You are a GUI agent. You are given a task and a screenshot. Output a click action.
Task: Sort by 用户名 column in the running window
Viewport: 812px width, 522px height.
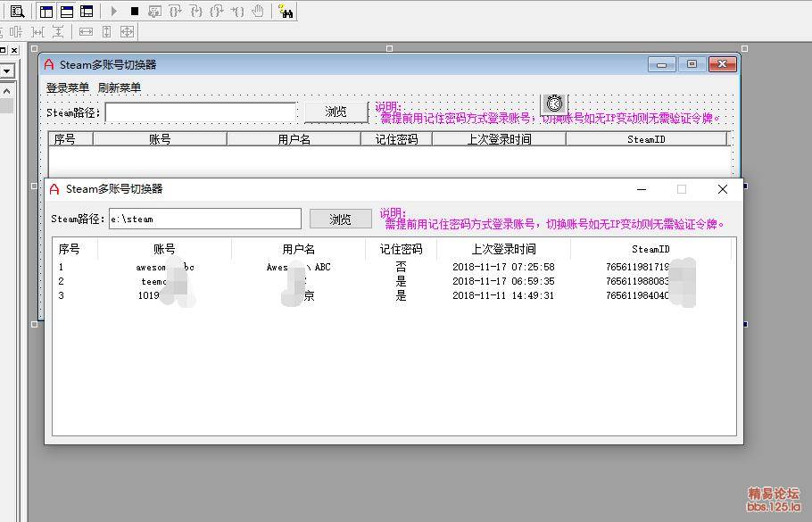coord(298,249)
